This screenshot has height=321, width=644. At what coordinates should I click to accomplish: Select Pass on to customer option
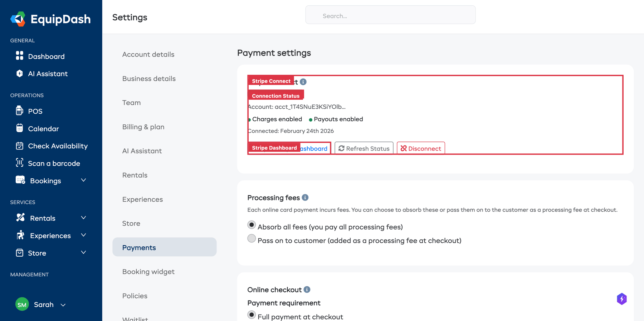point(252,238)
